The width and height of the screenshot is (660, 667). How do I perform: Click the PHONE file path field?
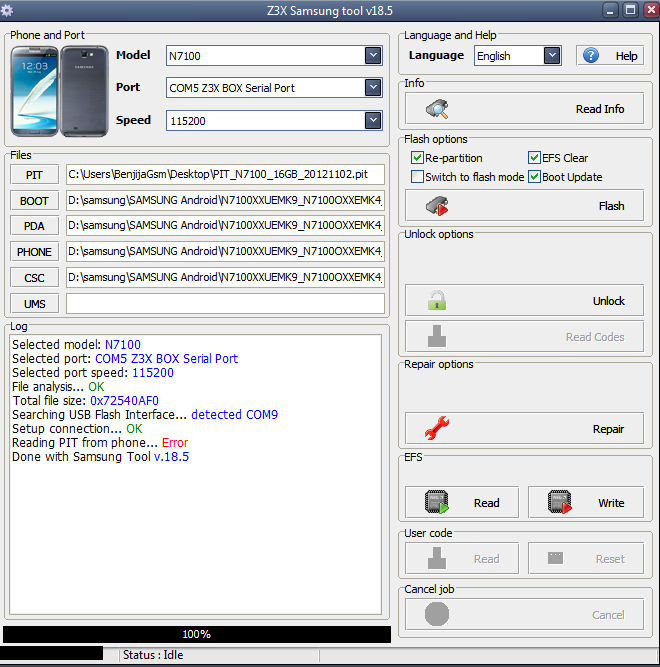[225, 251]
